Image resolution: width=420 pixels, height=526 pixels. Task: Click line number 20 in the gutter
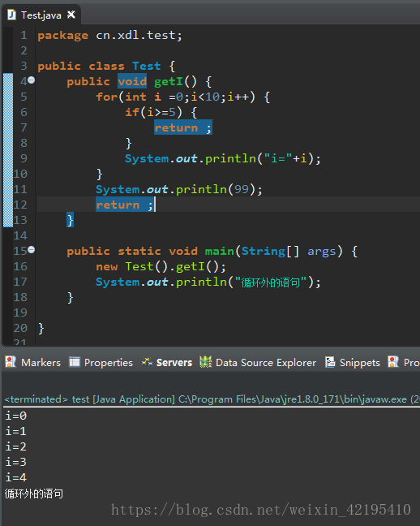tap(20, 328)
